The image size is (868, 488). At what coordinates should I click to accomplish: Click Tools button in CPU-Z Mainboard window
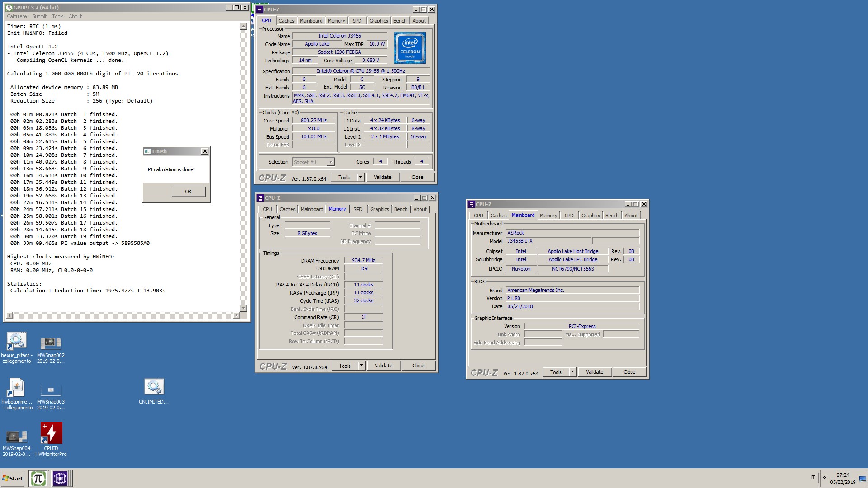[556, 372]
